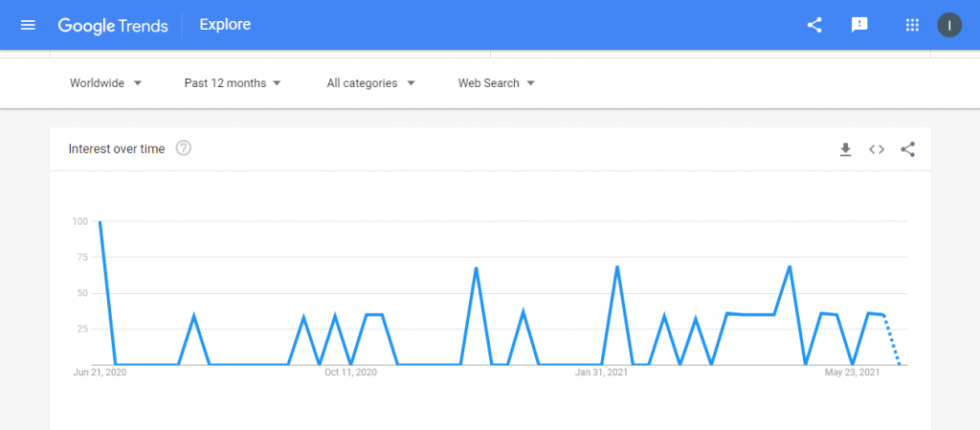Click the May 23, 2021 axis label
Screen dimensions: 980x430
click(x=852, y=373)
